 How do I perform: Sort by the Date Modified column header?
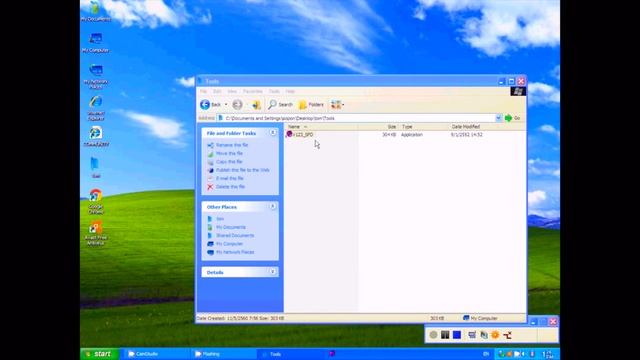pos(473,127)
